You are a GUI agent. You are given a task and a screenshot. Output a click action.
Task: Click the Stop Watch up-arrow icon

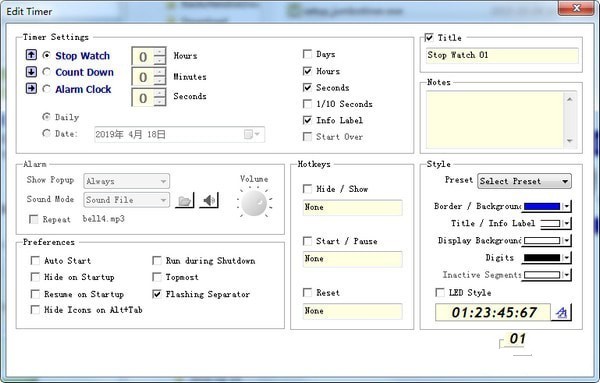31,55
